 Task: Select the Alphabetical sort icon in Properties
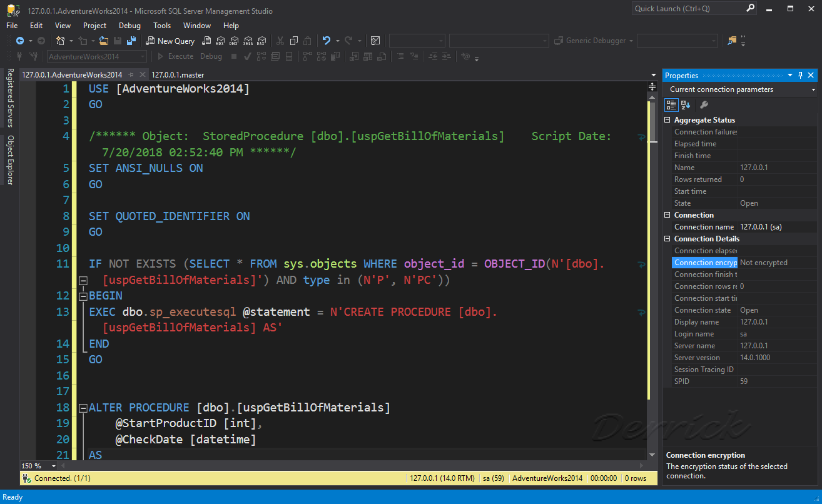coord(684,104)
